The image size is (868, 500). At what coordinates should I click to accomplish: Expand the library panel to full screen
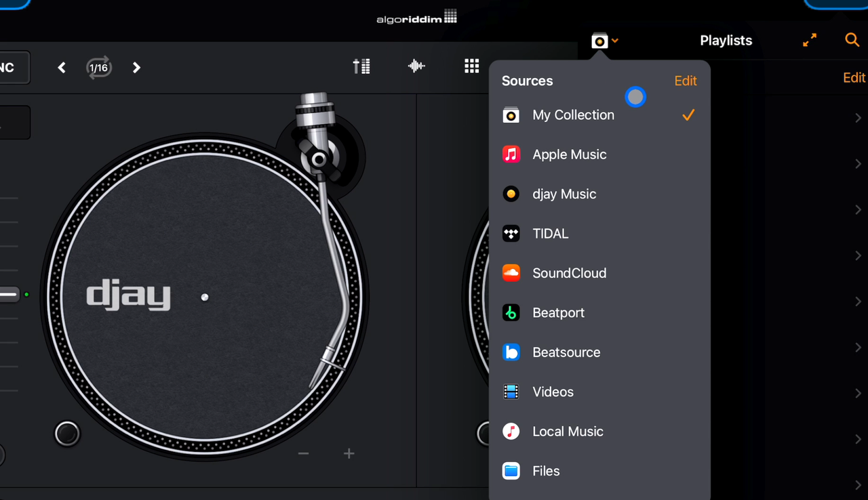(x=809, y=40)
